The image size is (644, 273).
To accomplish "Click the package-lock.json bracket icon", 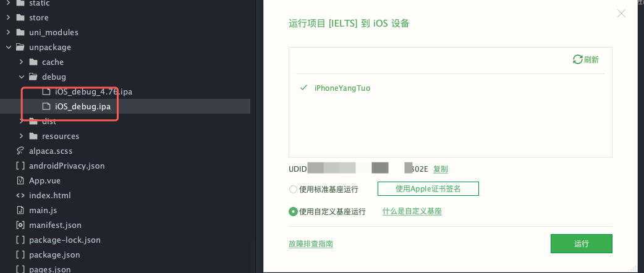I will [x=20, y=240].
